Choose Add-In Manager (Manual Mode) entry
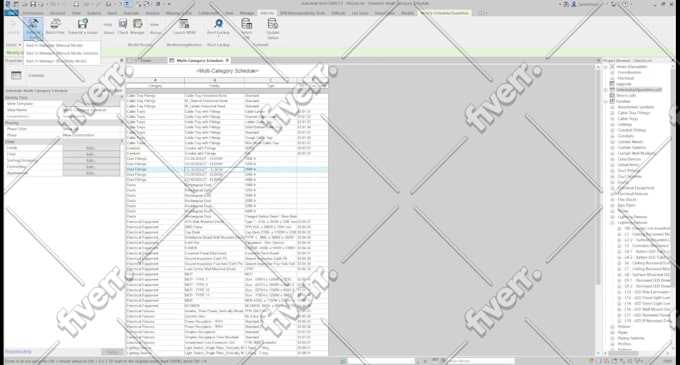The width and height of the screenshot is (680, 365). click(x=54, y=45)
